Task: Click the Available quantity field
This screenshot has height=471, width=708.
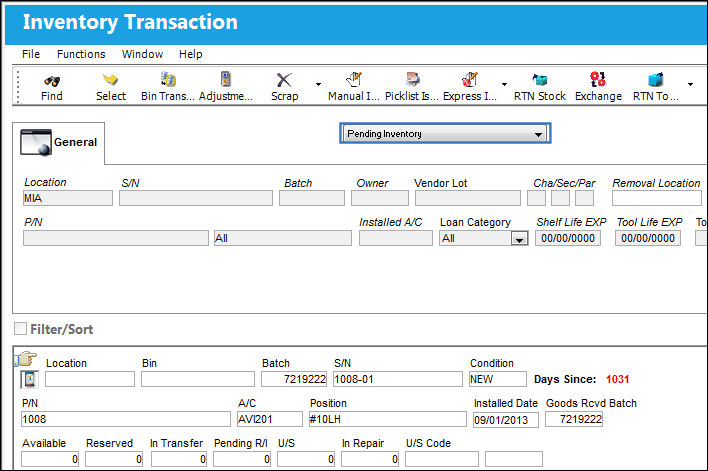Action: [50, 459]
